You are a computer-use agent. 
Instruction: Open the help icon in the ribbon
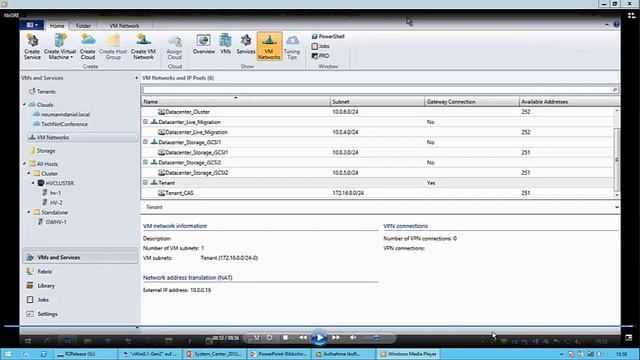click(x=616, y=24)
